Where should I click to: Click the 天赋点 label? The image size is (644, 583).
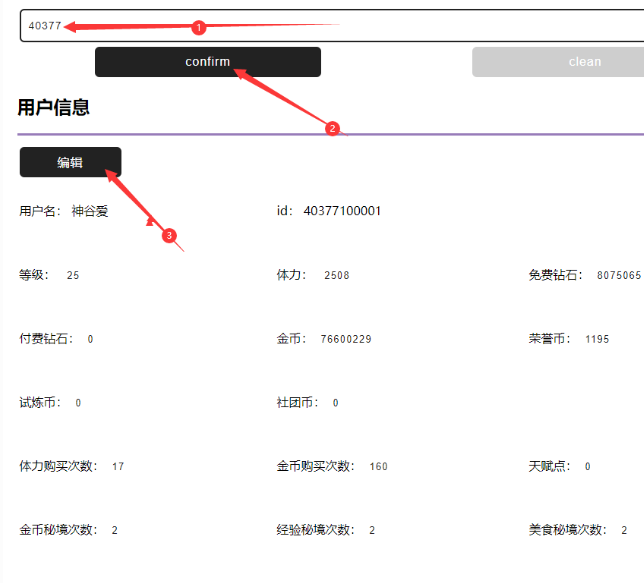tap(549, 466)
